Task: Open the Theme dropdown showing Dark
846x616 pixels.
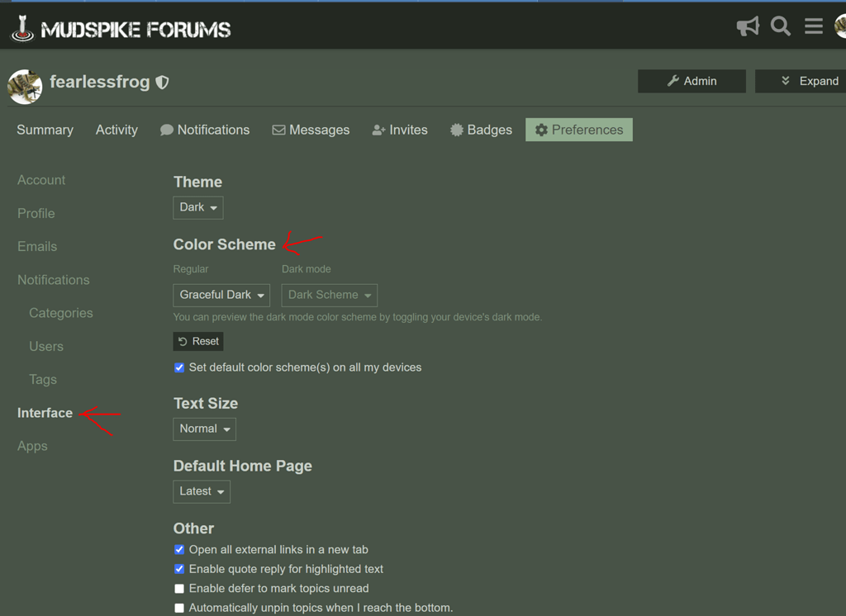Action: (x=197, y=207)
